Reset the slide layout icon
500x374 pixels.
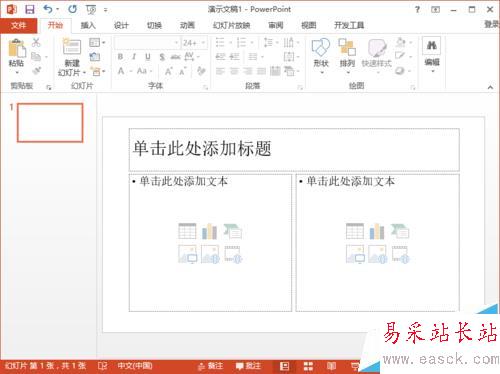coord(95,57)
